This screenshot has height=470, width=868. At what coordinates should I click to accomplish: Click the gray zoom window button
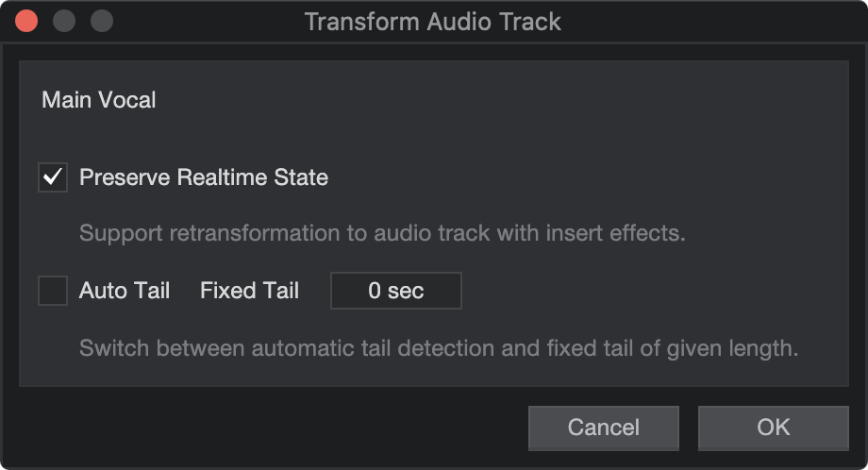102,21
